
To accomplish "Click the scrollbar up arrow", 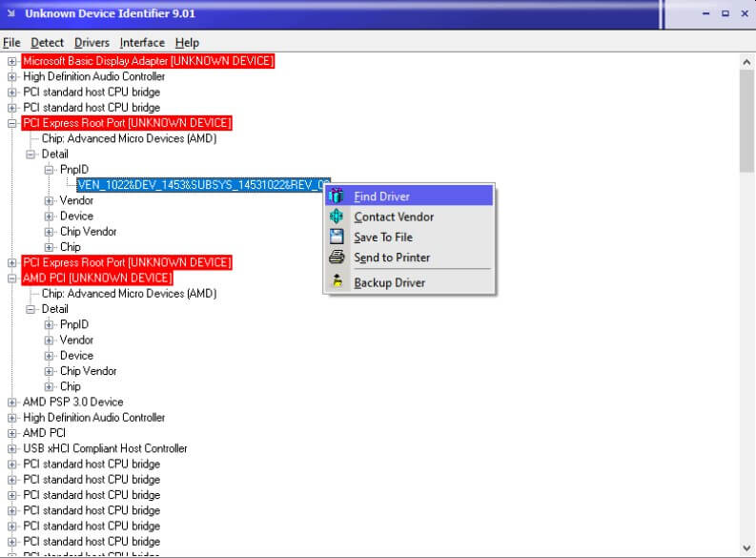I will (x=746, y=62).
